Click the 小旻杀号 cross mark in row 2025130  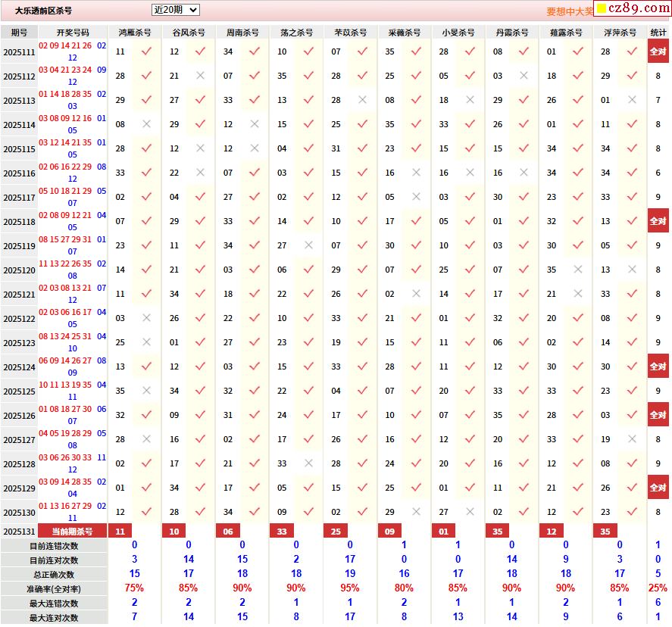click(470, 512)
